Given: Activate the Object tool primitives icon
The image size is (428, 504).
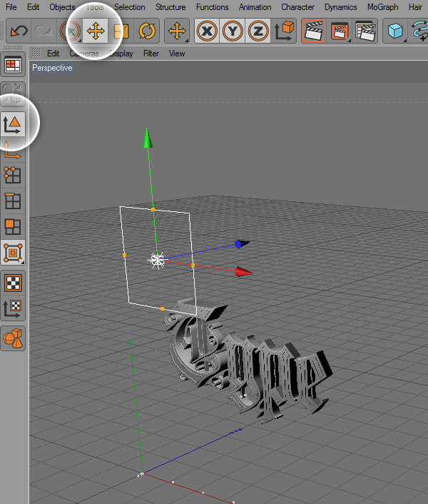Looking at the screenshot, I should [13, 338].
